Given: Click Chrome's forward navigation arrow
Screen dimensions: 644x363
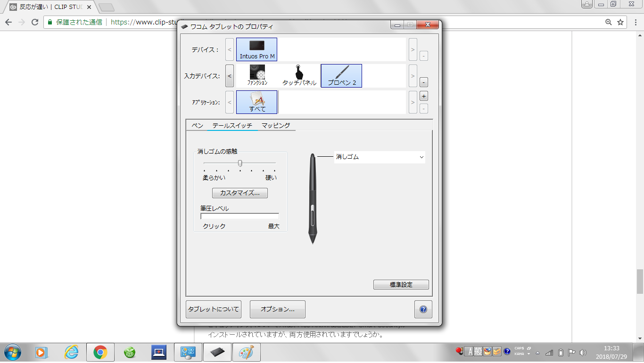Looking at the screenshot, I should [x=22, y=22].
